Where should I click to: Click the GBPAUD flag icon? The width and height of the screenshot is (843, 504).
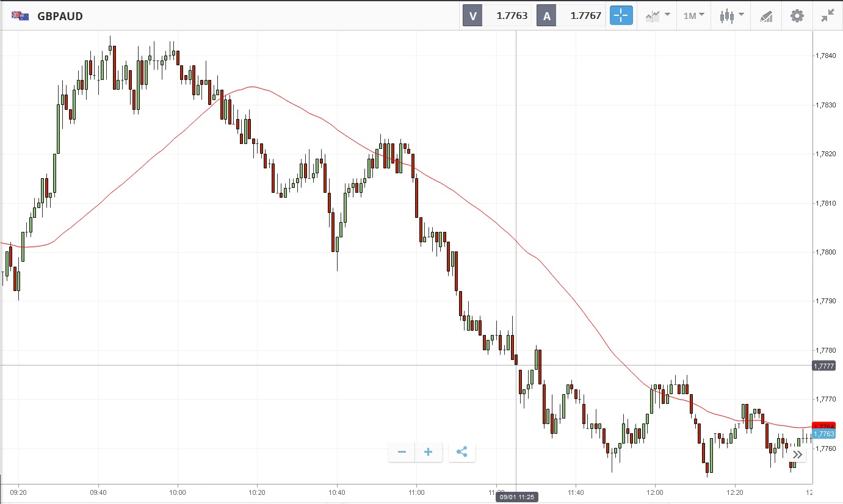(x=20, y=16)
